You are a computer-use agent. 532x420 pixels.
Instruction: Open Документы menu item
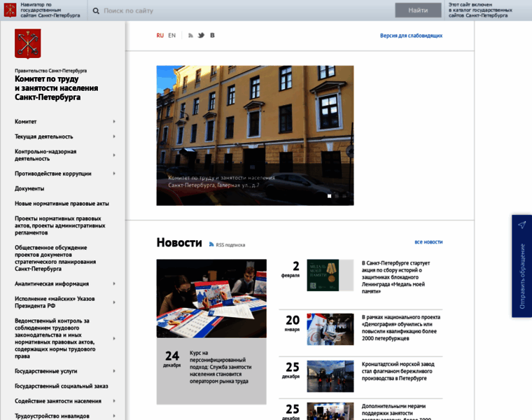click(x=29, y=188)
